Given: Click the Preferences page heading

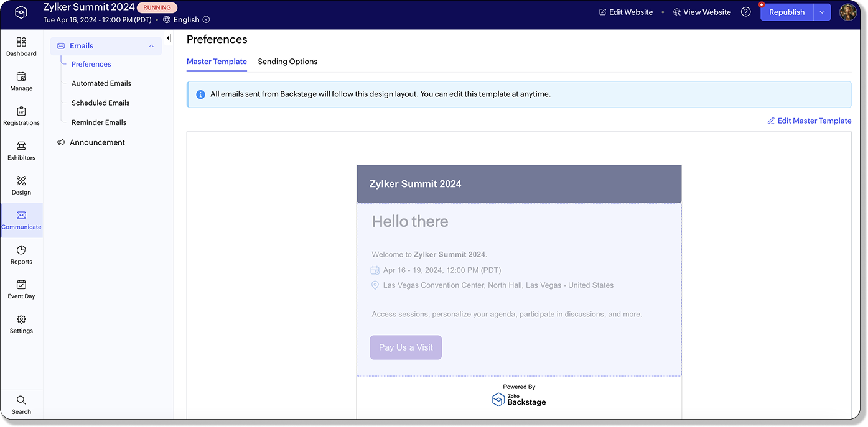Looking at the screenshot, I should 217,39.
